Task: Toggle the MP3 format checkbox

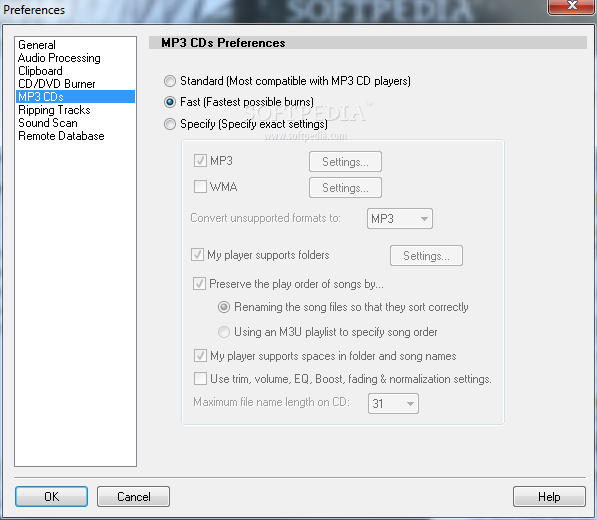Action: pos(200,161)
